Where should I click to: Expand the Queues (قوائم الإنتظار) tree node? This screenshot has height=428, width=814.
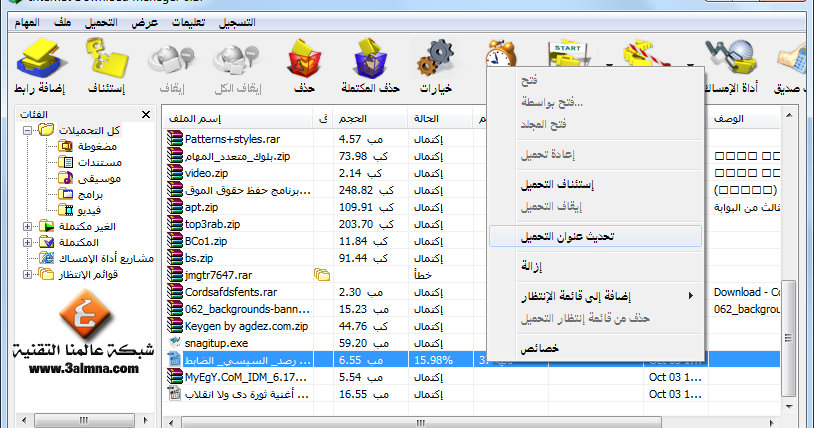pos(28,274)
